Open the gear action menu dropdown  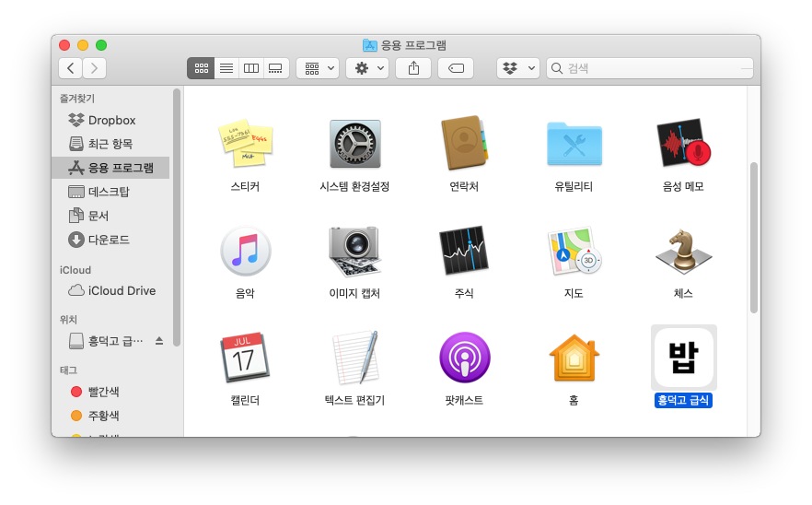coord(367,68)
